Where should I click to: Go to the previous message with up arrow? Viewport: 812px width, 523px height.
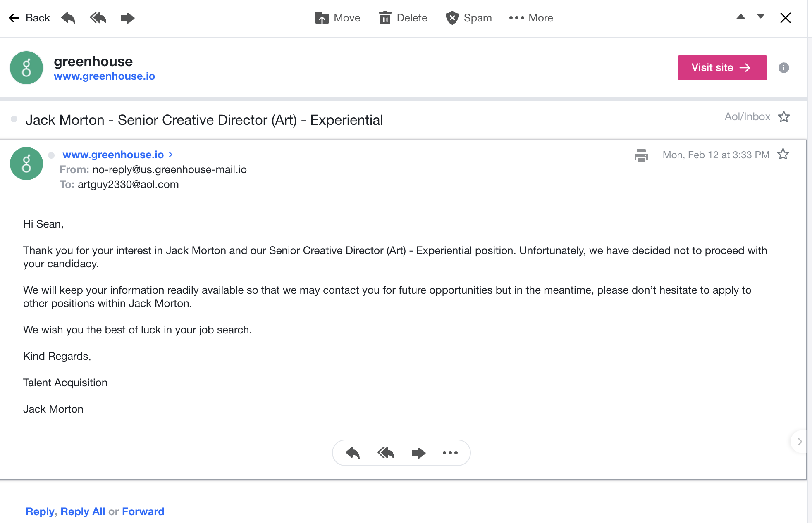[x=740, y=17]
